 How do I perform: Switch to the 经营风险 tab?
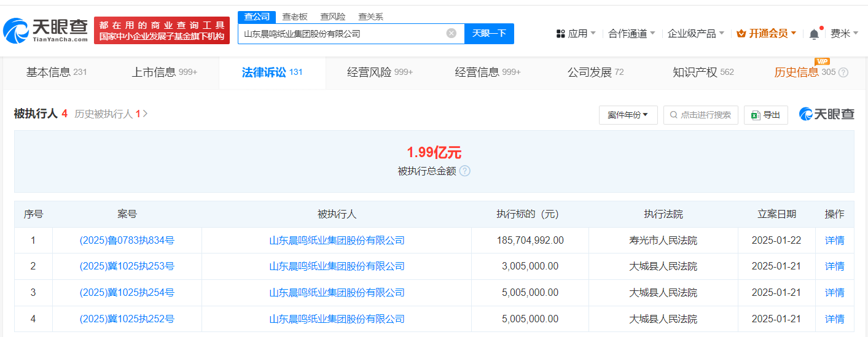click(x=380, y=72)
